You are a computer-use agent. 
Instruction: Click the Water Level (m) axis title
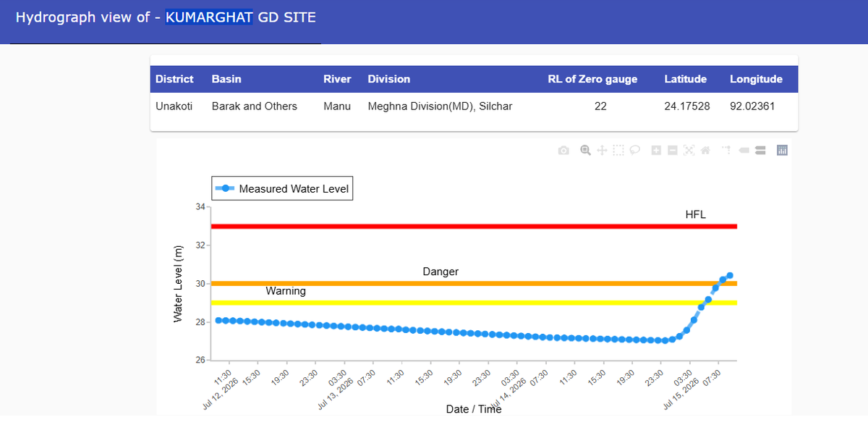click(178, 283)
